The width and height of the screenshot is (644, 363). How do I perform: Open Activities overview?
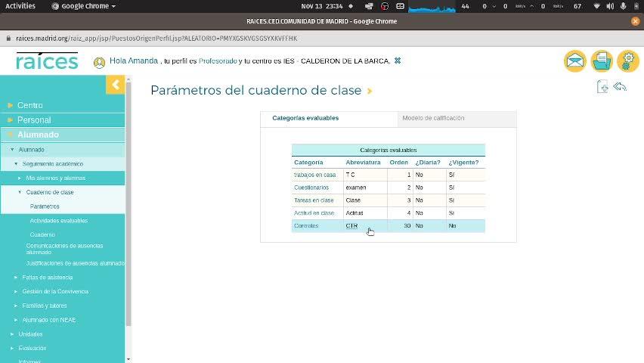(x=20, y=6)
